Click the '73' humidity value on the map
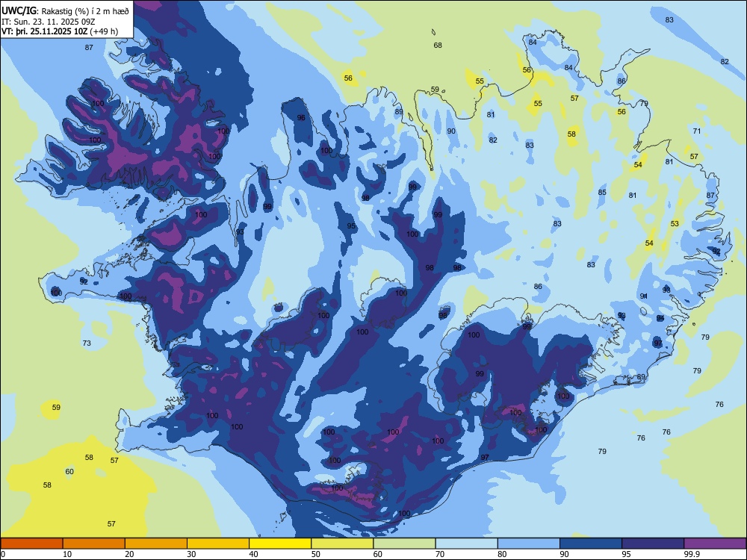 [87, 343]
